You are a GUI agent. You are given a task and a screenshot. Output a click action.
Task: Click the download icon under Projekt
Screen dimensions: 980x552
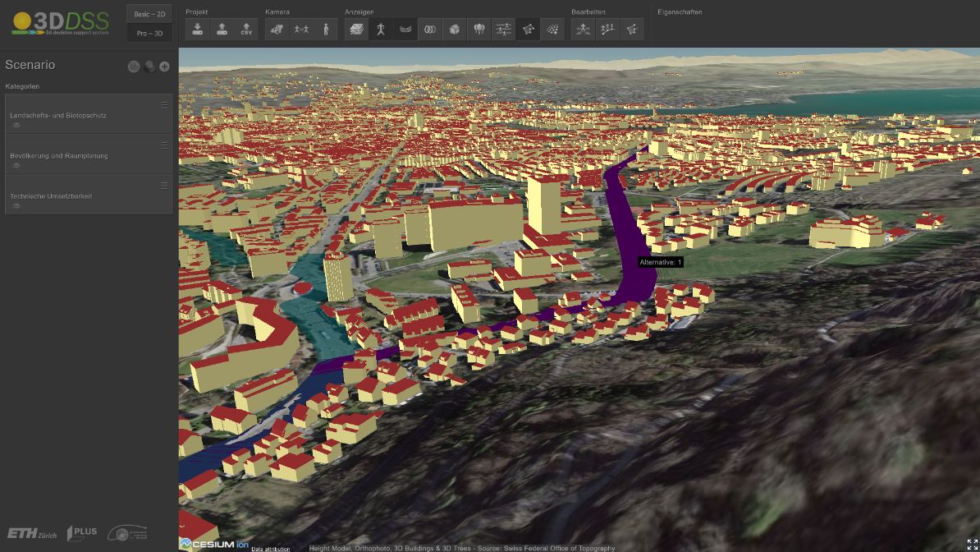click(x=198, y=30)
